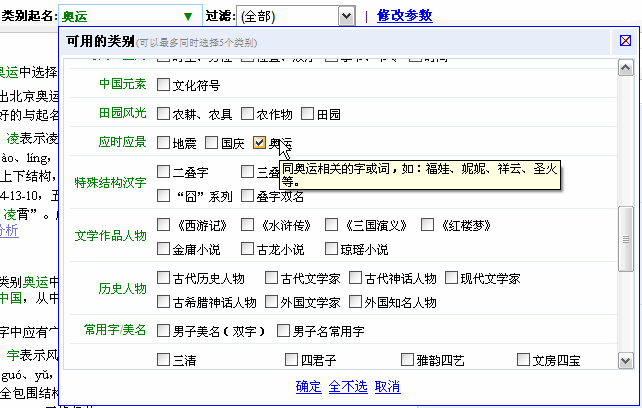Expand the 过滤 (全部) dropdown
The image size is (642, 408).
click(x=346, y=16)
